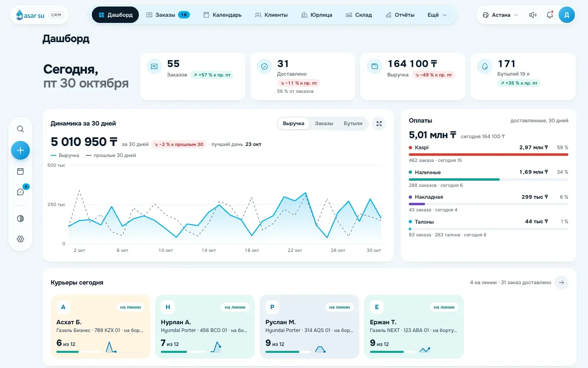The image size is (588, 368).
Task: Click the progress bar on Нурлан А. card
Action: 183,352
